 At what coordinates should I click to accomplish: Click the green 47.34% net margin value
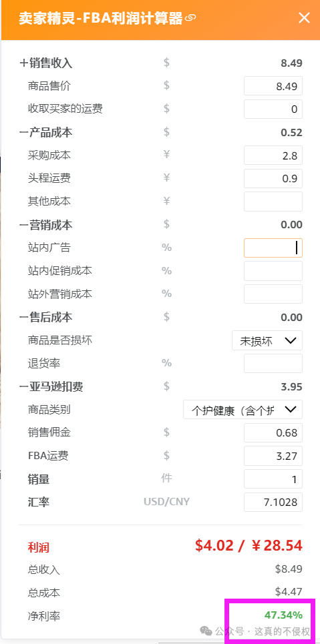tap(283, 615)
